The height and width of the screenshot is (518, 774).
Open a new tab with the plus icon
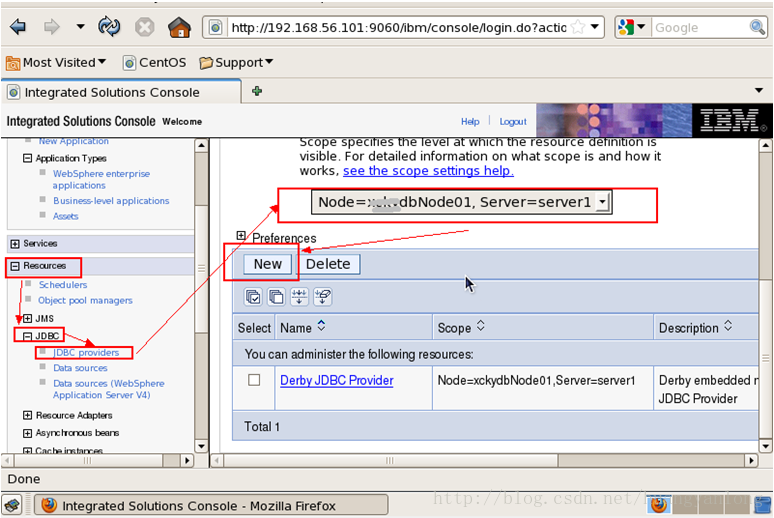tap(257, 91)
